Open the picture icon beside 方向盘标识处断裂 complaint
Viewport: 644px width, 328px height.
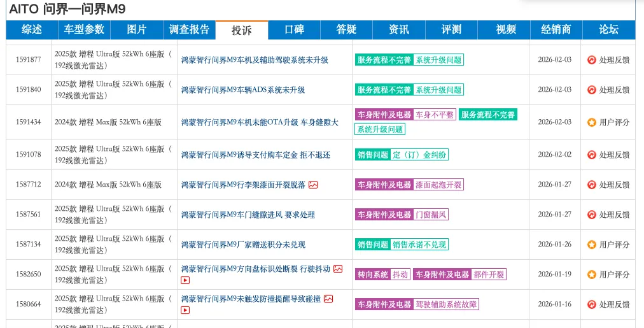pyautogui.click(x=338, y=269)
